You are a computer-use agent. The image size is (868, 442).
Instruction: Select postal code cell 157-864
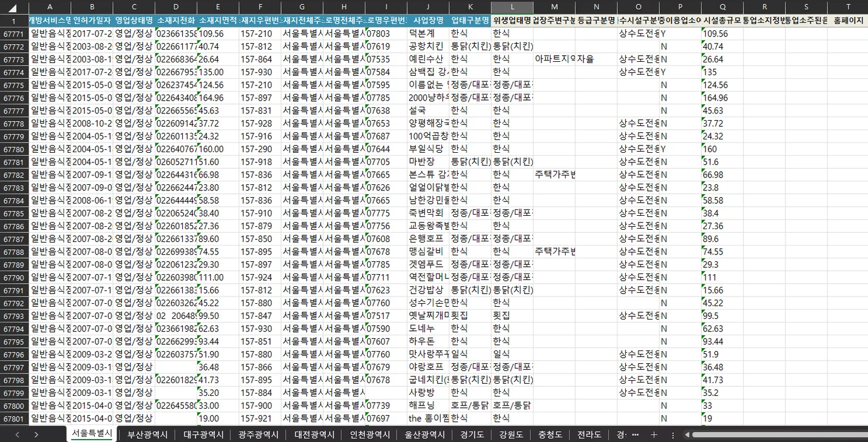click(260, 59)
